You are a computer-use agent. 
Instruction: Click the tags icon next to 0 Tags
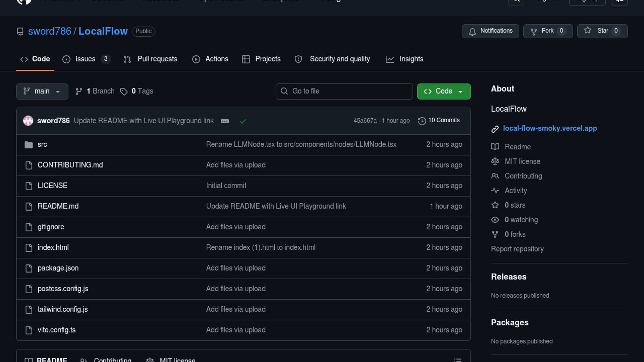tap(124, 92)
